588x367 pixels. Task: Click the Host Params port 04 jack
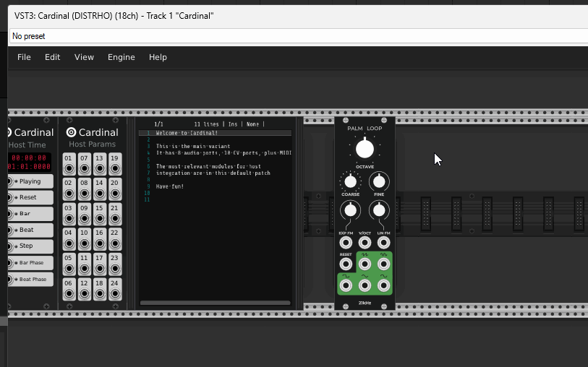point(69,243)
